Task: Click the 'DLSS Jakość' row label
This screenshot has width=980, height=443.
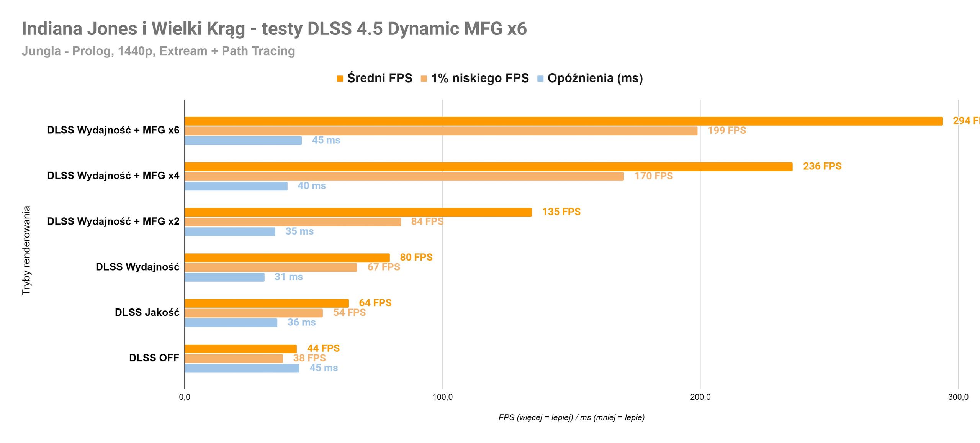Action: [147, 312]
